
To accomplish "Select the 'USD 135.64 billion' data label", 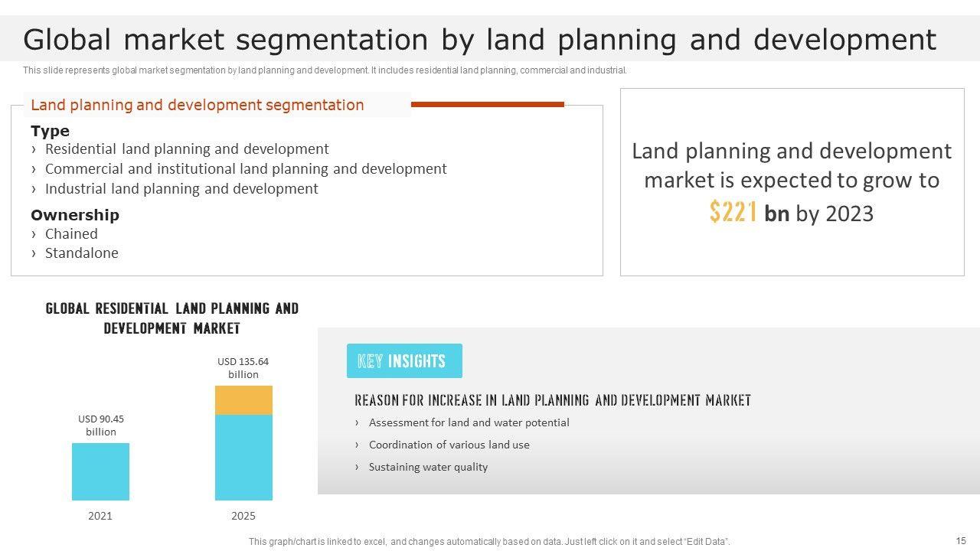I will click(x=243, y=368).
